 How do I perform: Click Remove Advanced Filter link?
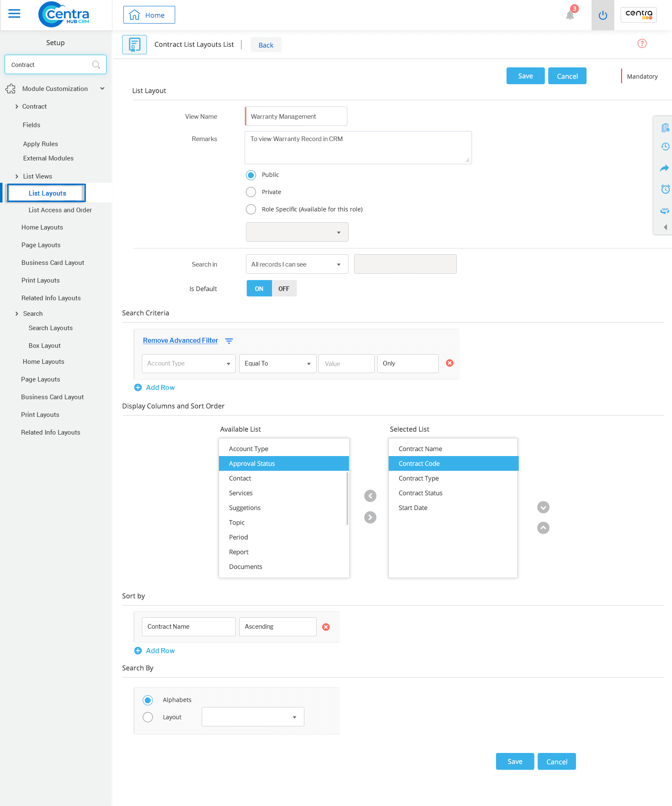click(x=180, y=341)
